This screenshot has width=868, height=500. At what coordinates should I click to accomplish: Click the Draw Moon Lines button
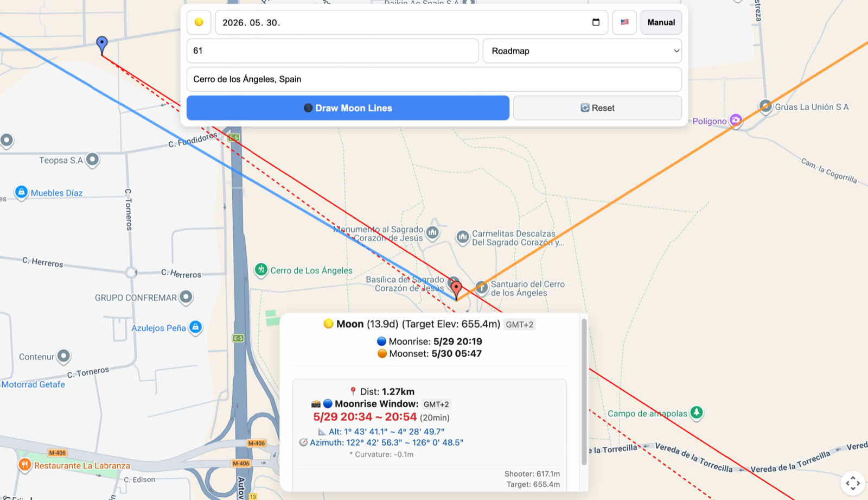(348, 108)
